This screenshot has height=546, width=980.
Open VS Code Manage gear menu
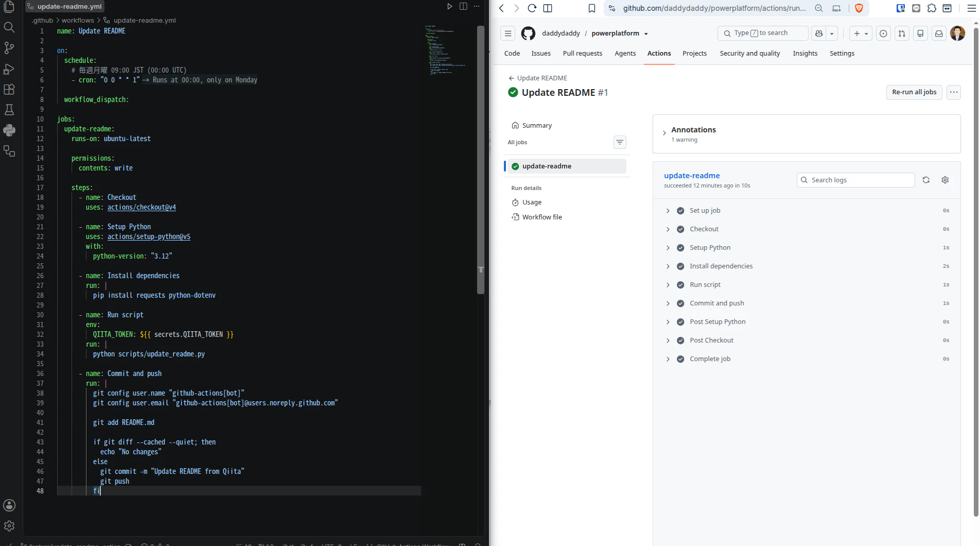(9, 526)
